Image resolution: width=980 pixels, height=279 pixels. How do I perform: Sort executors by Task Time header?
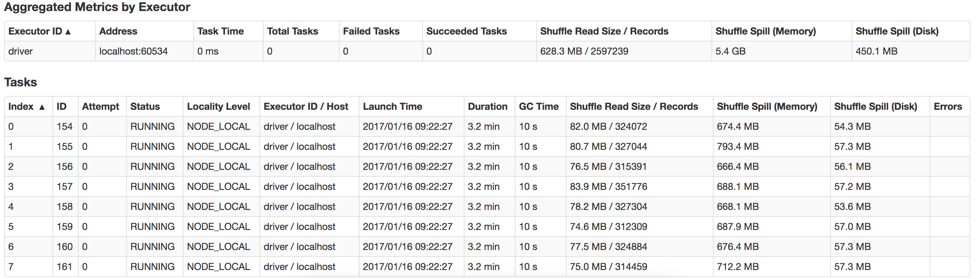[220, 31]
